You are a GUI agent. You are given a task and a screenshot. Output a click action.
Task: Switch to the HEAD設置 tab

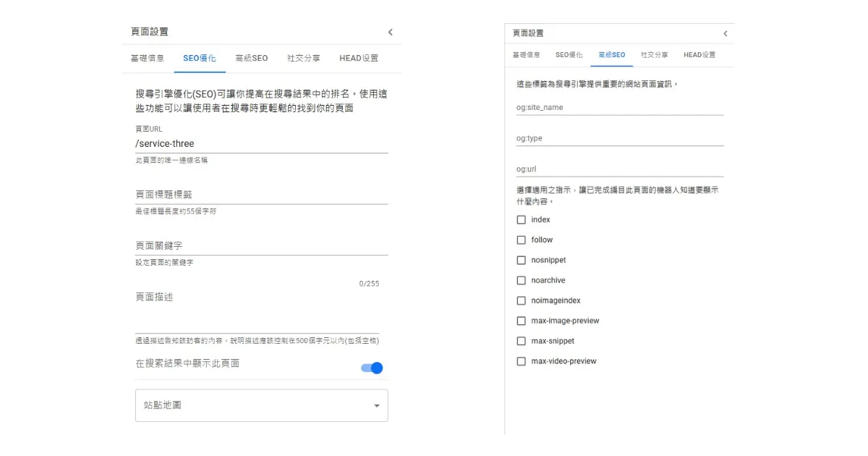pyautogui.click(x=357, y=58)
